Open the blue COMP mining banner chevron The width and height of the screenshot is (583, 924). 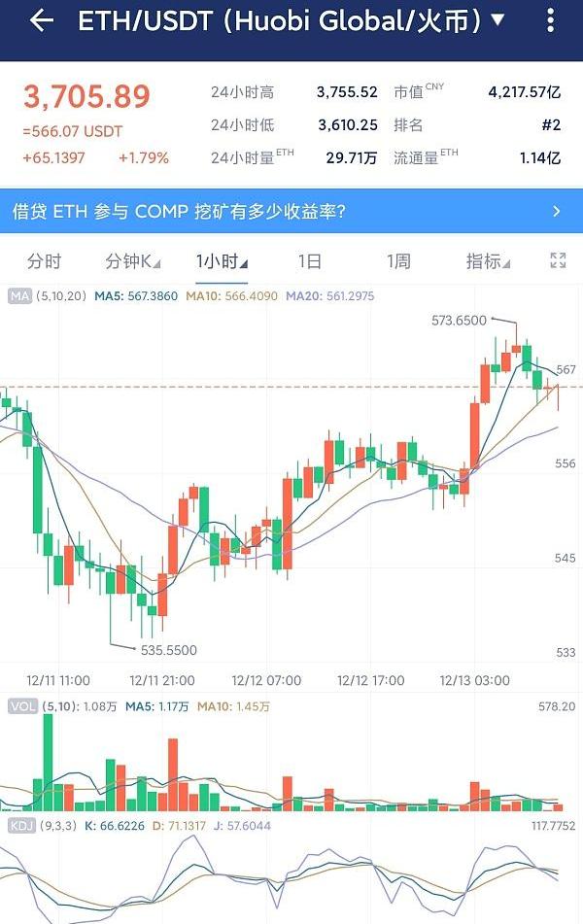tap(556, 211)
